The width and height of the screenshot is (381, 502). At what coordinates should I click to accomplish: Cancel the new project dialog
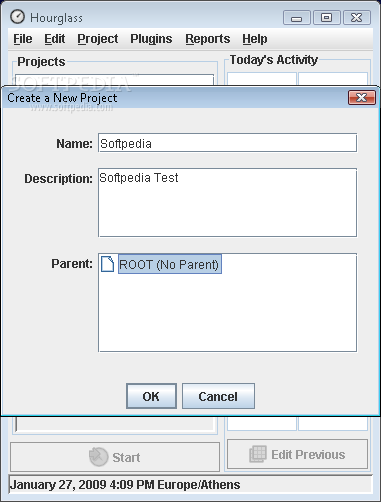click(x=218, y=396)
